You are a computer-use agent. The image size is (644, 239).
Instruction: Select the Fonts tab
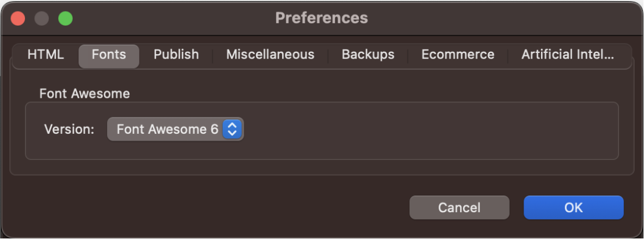(x=109, y=55)
